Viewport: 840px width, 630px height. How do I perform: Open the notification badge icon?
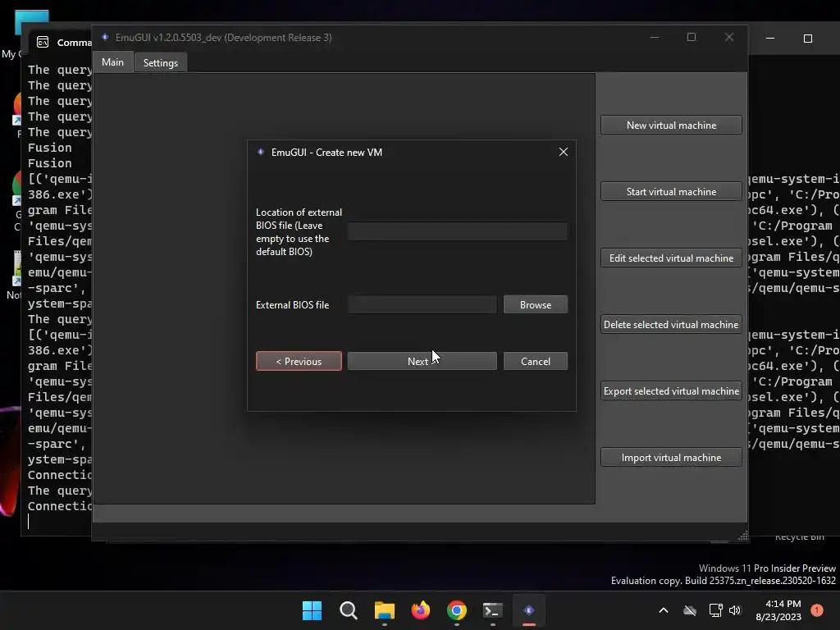point(817,610)
